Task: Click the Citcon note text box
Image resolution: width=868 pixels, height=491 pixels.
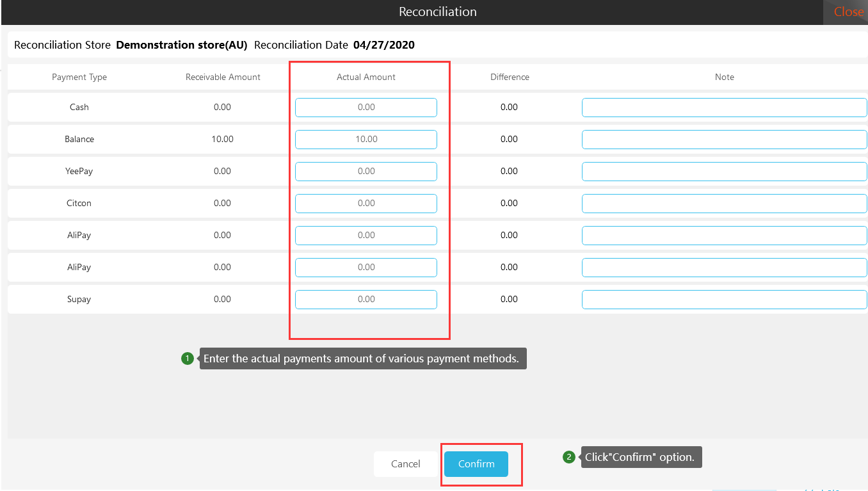Action: pyautogui.click(x=724, y=204)
